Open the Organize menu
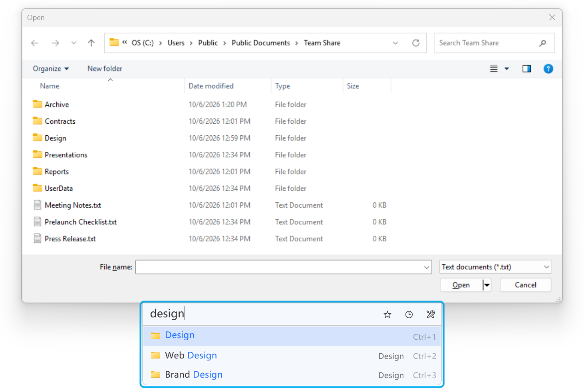Image resolution: width=584 pixels, height=392 pixels. coord(51,69)
